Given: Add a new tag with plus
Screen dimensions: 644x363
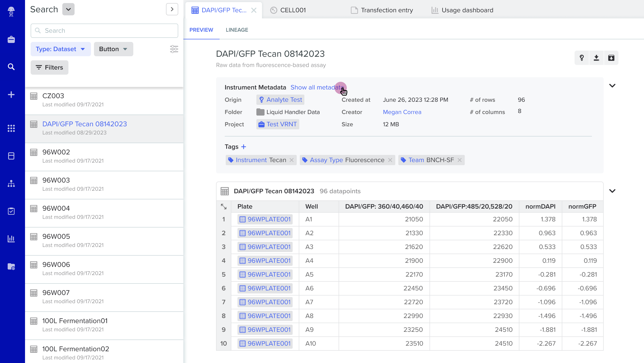Looking at the screenshot, I should point(244,147).
